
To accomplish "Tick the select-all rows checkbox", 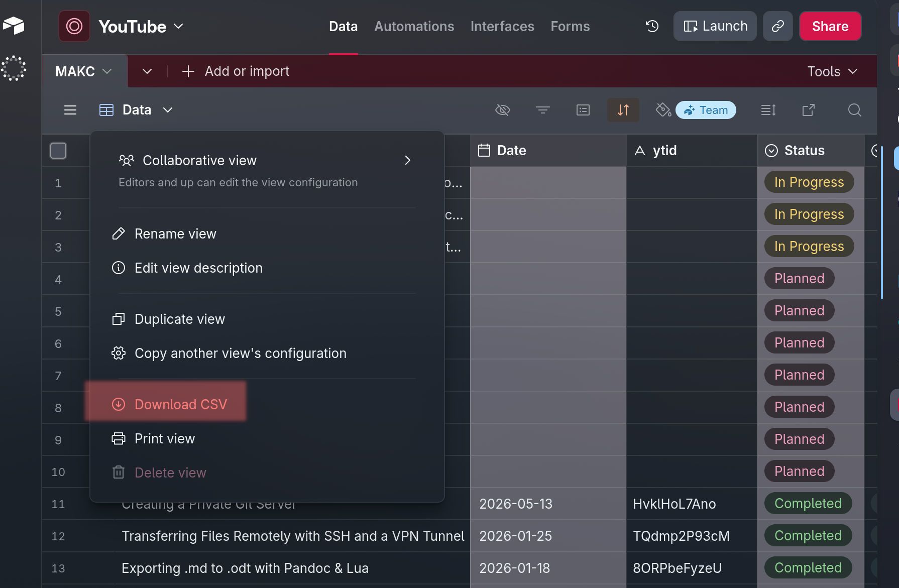I will point(58,151).
